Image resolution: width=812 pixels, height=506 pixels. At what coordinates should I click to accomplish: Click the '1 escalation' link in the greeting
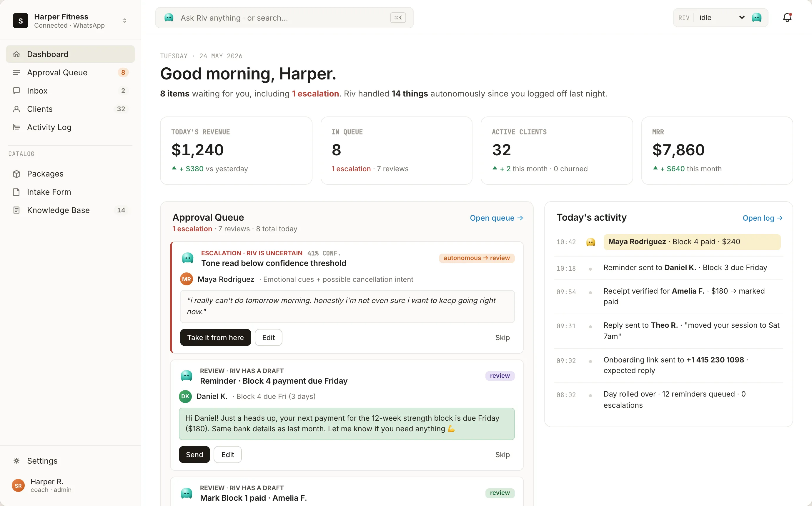pos(315,94)
